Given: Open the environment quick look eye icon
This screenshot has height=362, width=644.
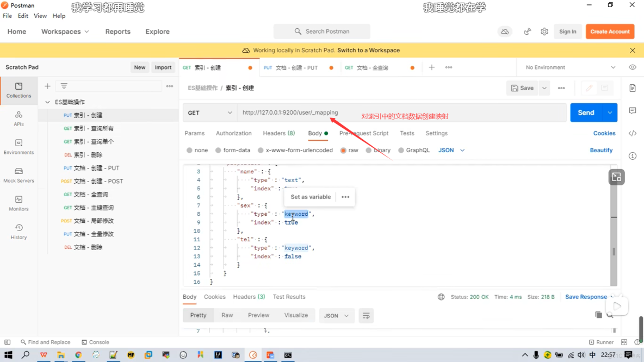Looking at the screenshot, I should coord(632,67).
